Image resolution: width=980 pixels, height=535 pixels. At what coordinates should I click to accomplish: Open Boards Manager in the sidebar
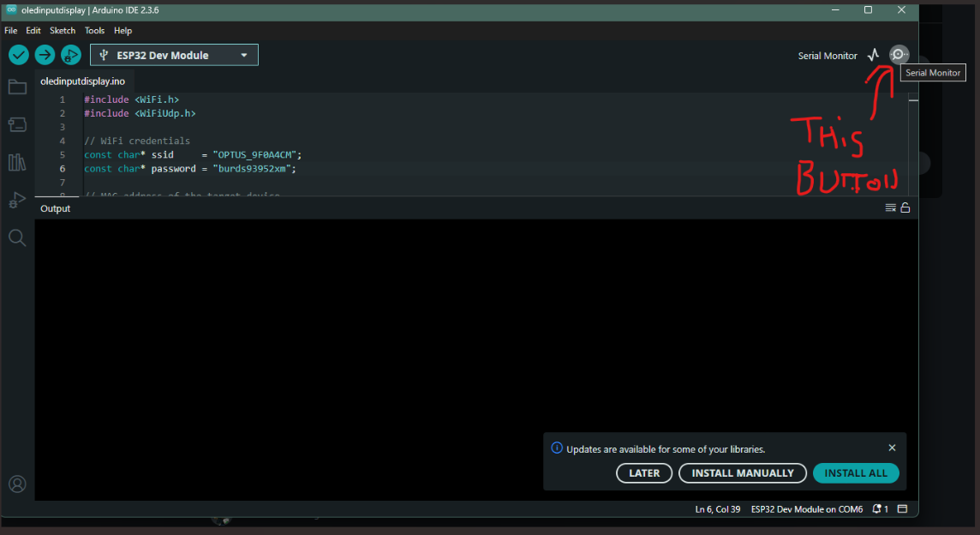pos(17,124)
